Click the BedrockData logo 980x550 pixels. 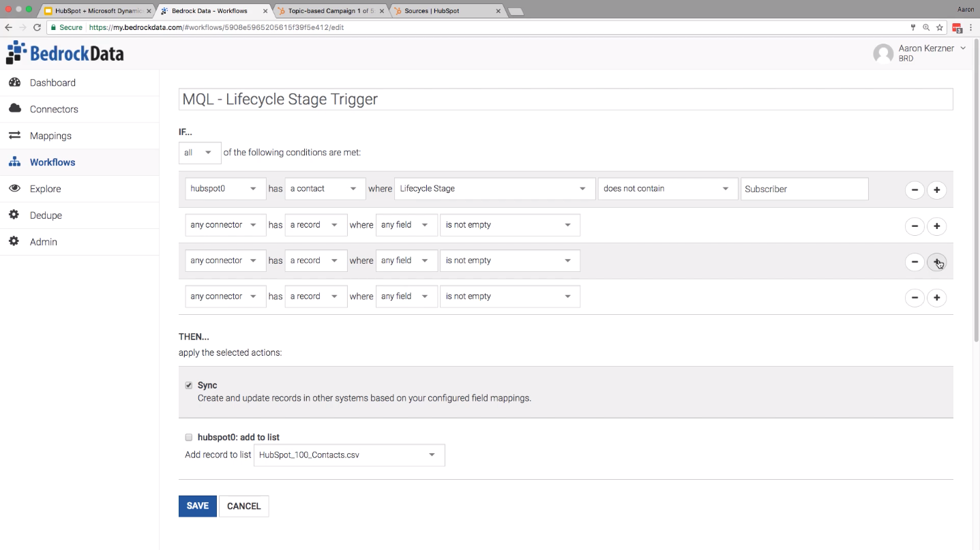(x=65, y=53)
